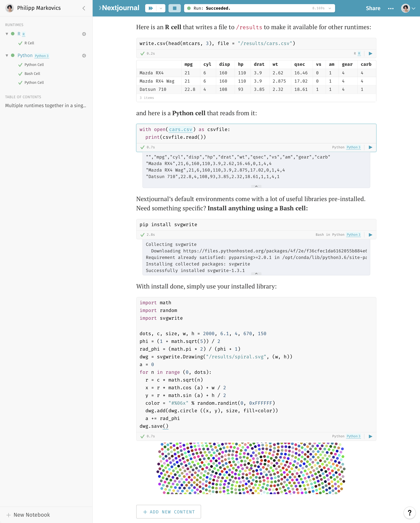
Task: Collapse the pip install output caret
Action: (256, 274)
